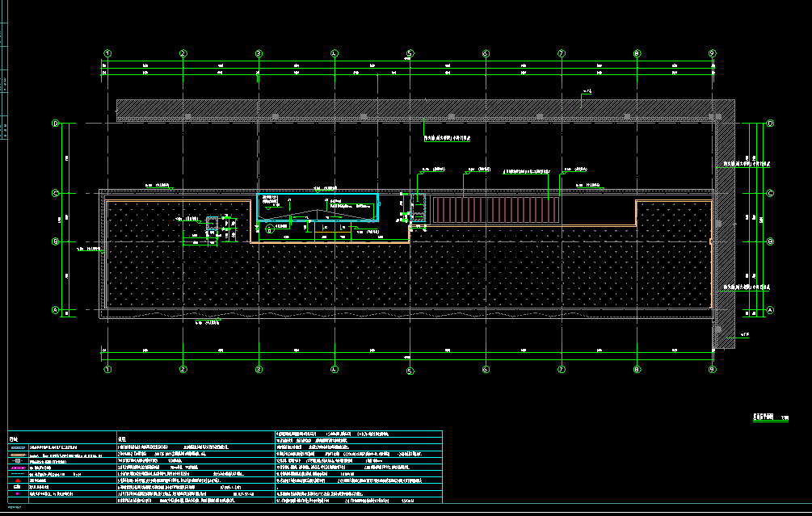Screen dimensions: 812x516
Task: Select orange line sample in legend table
Action: tap(16, 455)
